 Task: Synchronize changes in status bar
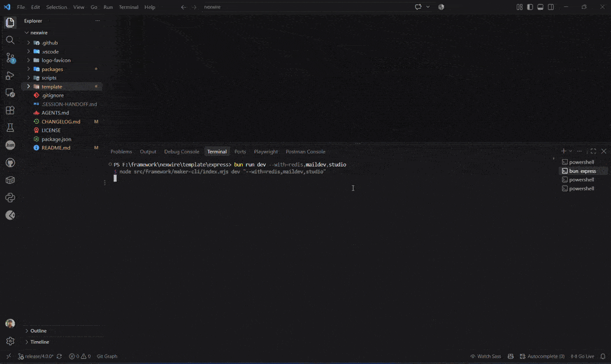[59, 356]
